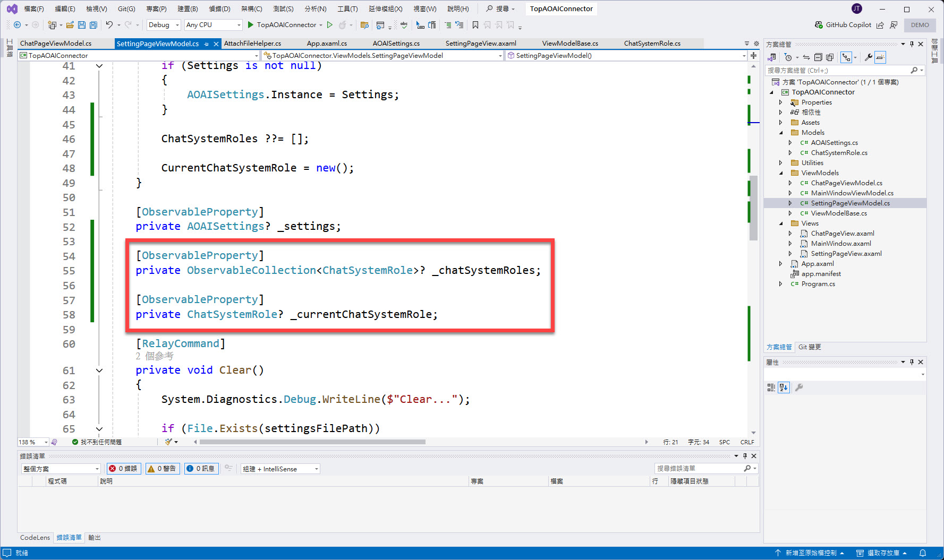Click the code cleanup broom icon
The height and width of the screenshot is (560, 944).
pyautogui.click(x=169, y=442)
